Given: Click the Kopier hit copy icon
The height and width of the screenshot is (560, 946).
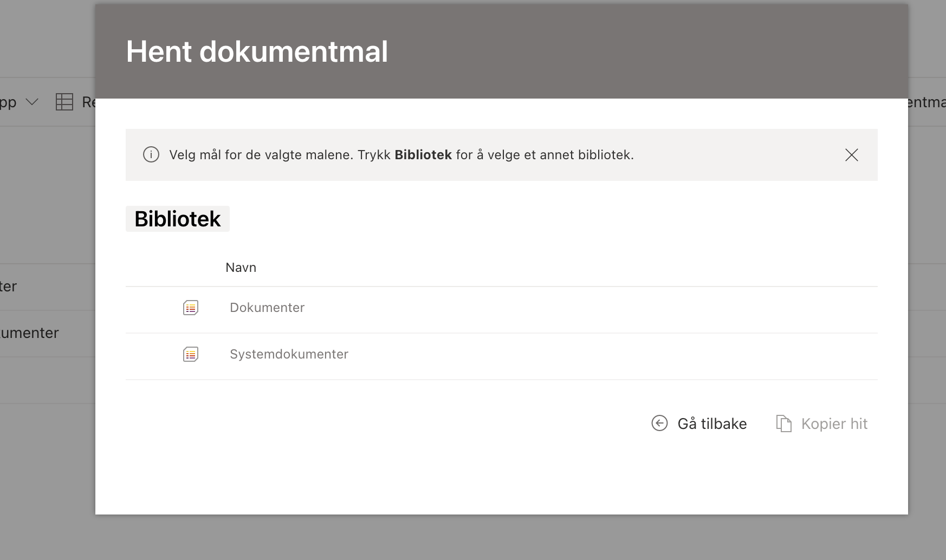Looking at the screenshot, I should (784, 424).
